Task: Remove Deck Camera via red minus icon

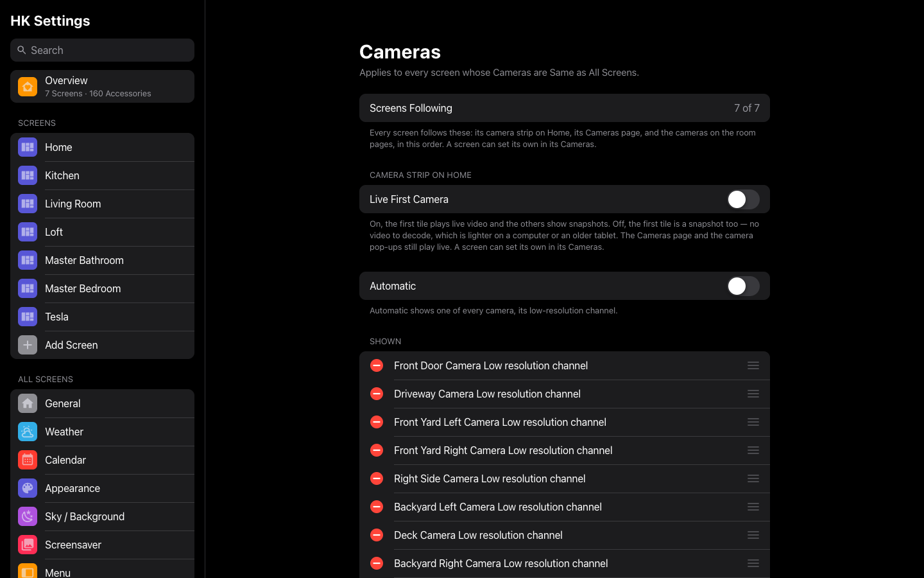Action: tap(377, 535)
